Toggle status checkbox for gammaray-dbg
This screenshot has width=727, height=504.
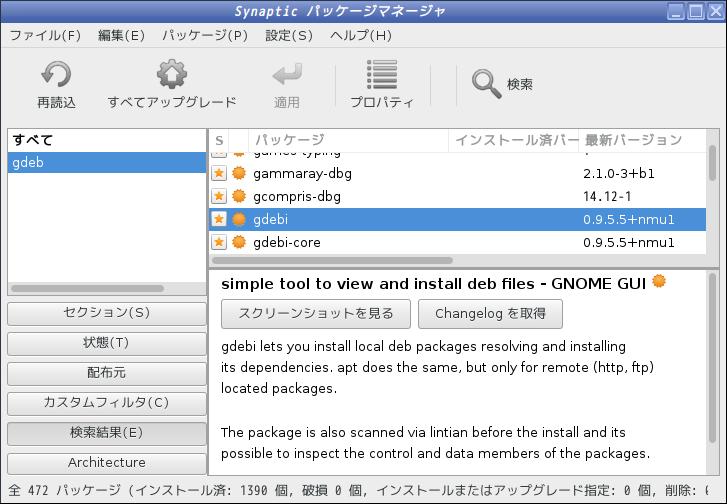[x=219, y=173]
